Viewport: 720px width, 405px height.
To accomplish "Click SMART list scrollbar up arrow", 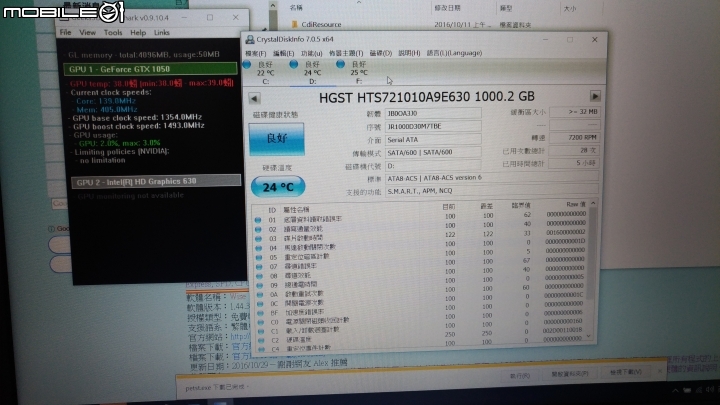I will click(593, 203).
